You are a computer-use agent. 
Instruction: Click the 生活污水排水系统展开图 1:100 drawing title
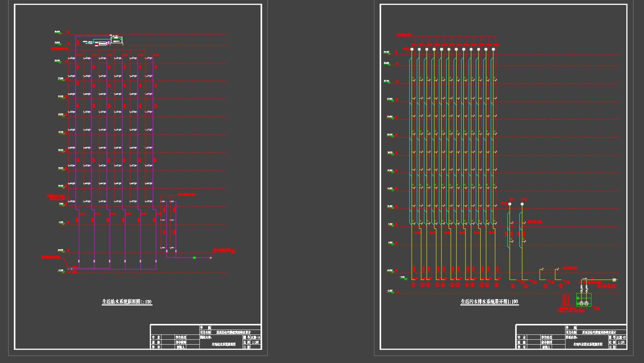coord(489,302)
